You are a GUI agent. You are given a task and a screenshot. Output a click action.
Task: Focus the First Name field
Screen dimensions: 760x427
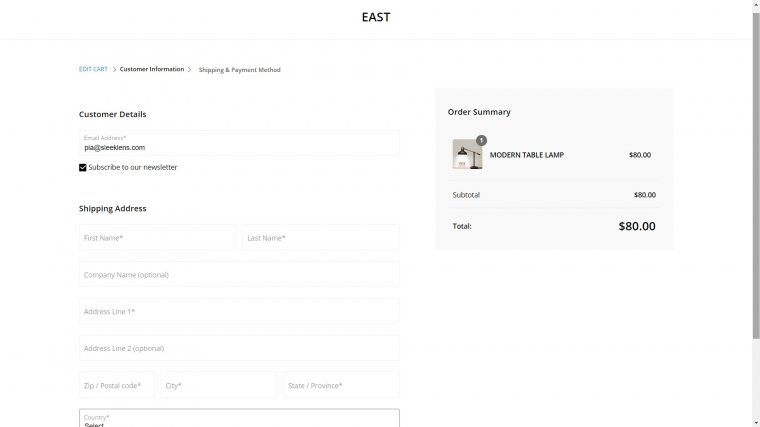click(x=158, y=237)
